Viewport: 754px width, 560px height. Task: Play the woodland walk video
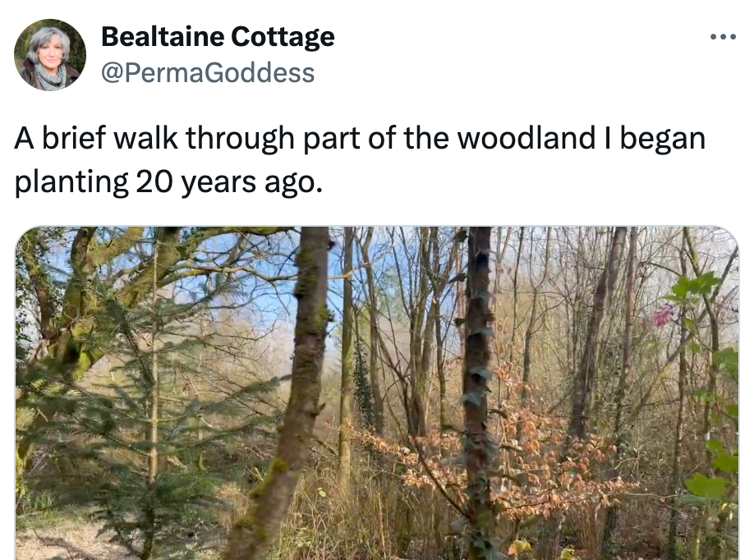[377, 392]
